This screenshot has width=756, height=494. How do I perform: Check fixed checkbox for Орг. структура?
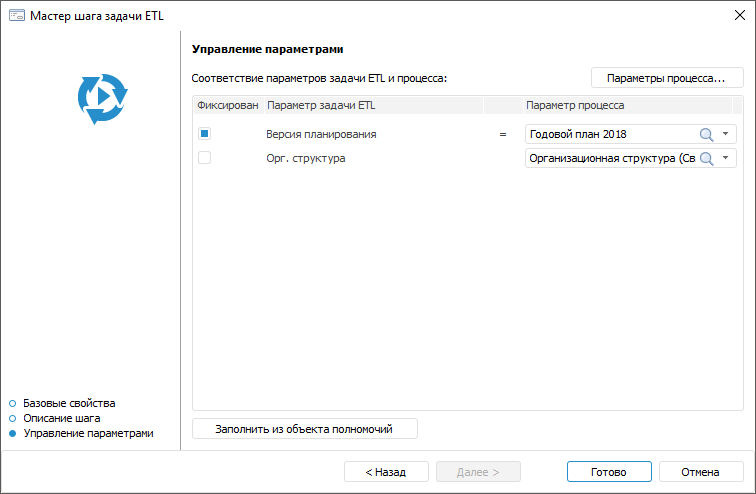pyautogui.click(x=204, y=158)
